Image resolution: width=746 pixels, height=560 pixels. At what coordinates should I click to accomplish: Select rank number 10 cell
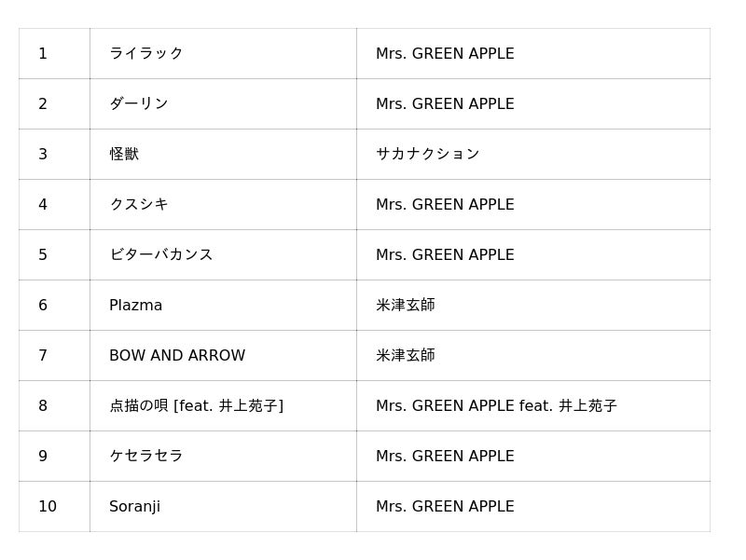(54, 507)
